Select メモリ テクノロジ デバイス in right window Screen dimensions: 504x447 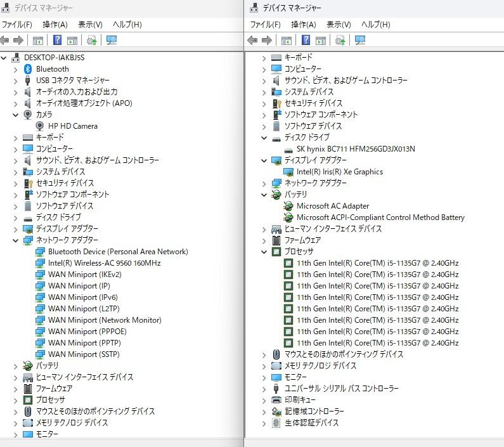pyautogui.click(x=320, y=366)
